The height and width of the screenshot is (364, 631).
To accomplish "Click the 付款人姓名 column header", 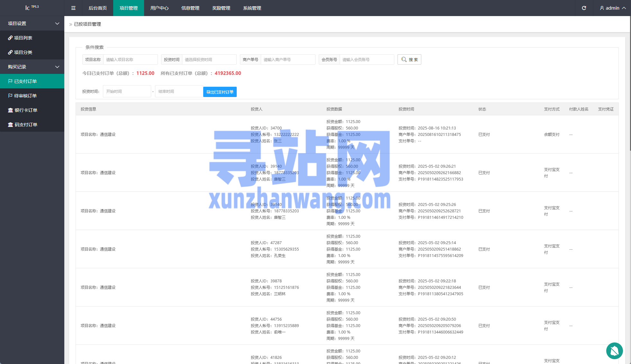I will pos(579,109).
